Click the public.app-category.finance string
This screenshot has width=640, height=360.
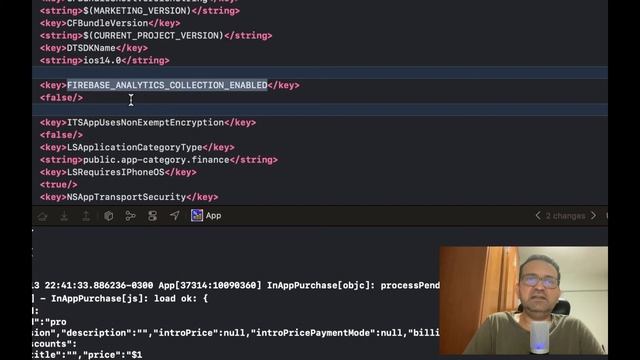(x=156, y=160)
